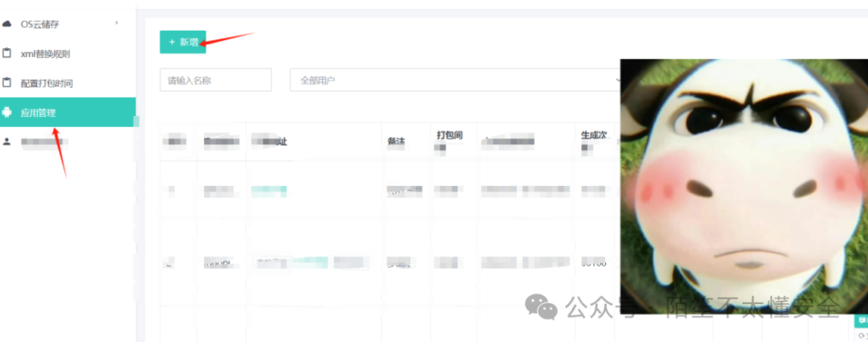Click the 打包间 column header

coord(449,135)
